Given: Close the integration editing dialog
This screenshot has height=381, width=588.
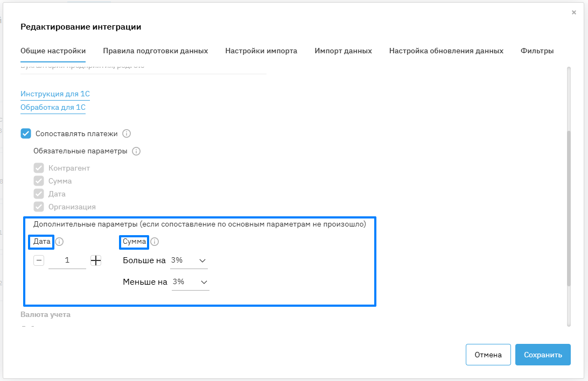Looking at the screenshot, I should [574, 12].
